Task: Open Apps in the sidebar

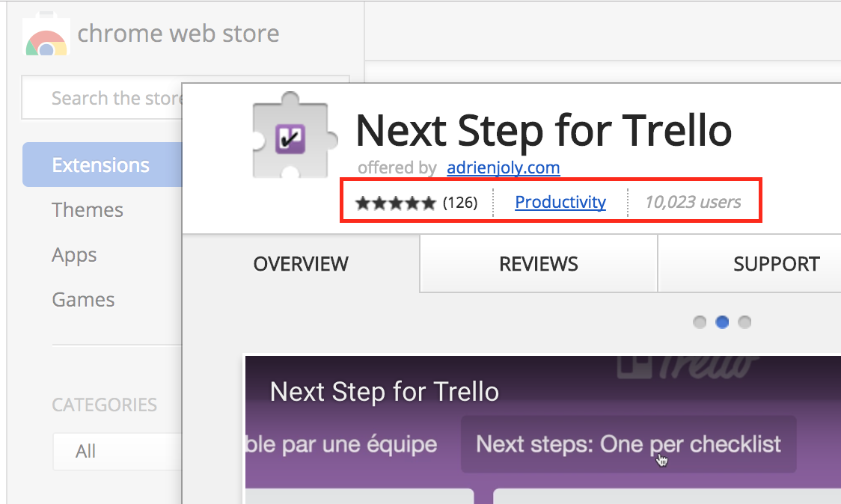Action: point(74,255)
